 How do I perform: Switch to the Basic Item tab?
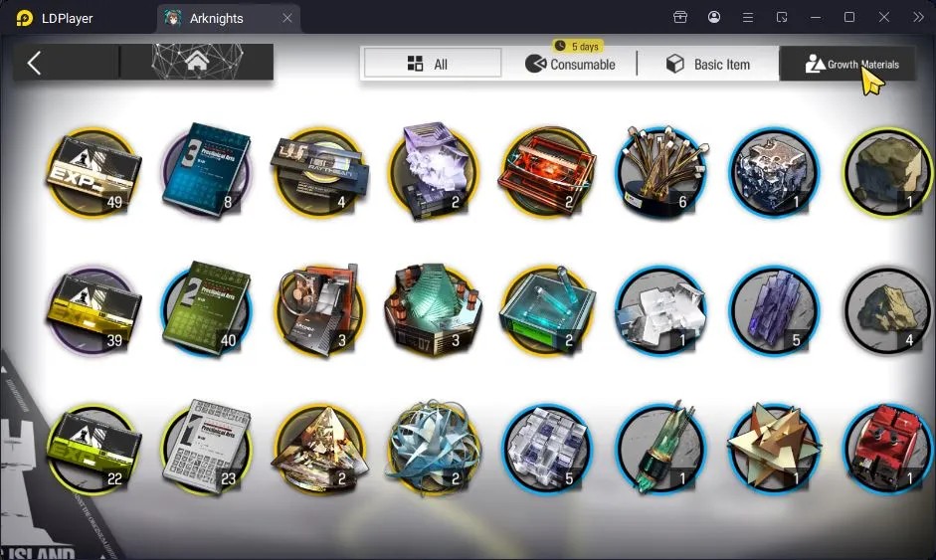coord(708,64)
